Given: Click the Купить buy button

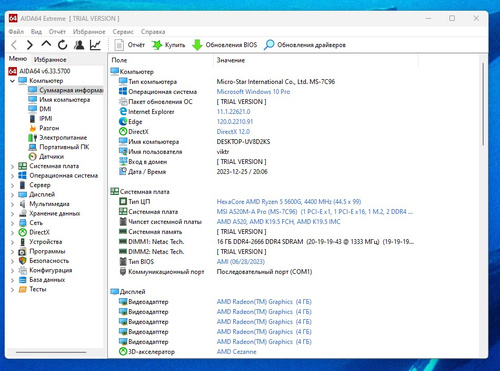Looking at the screenshot, I should (x=168, y=45).
